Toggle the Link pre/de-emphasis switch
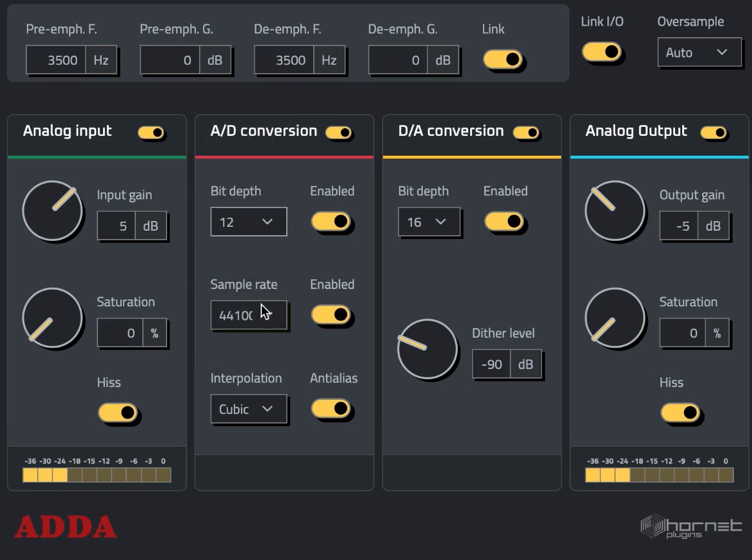752x560 pixels. pos(502,60)
